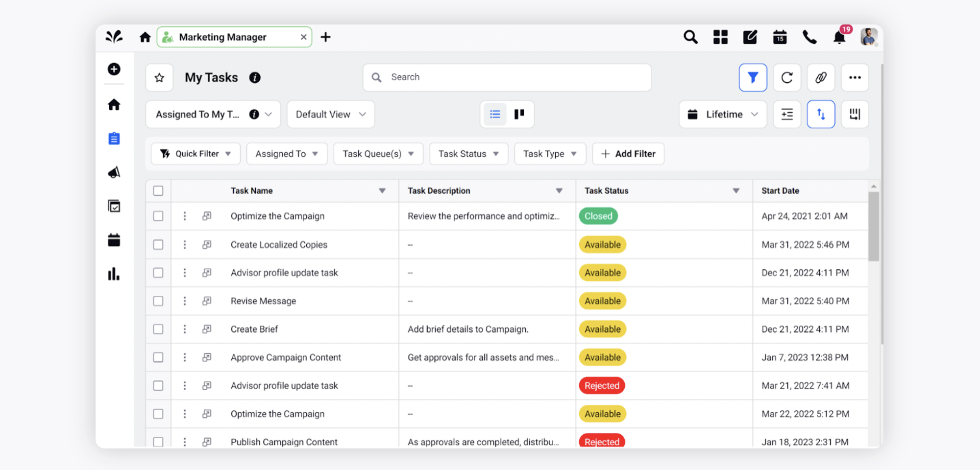Copy link with chain icon button

[821, 77]
